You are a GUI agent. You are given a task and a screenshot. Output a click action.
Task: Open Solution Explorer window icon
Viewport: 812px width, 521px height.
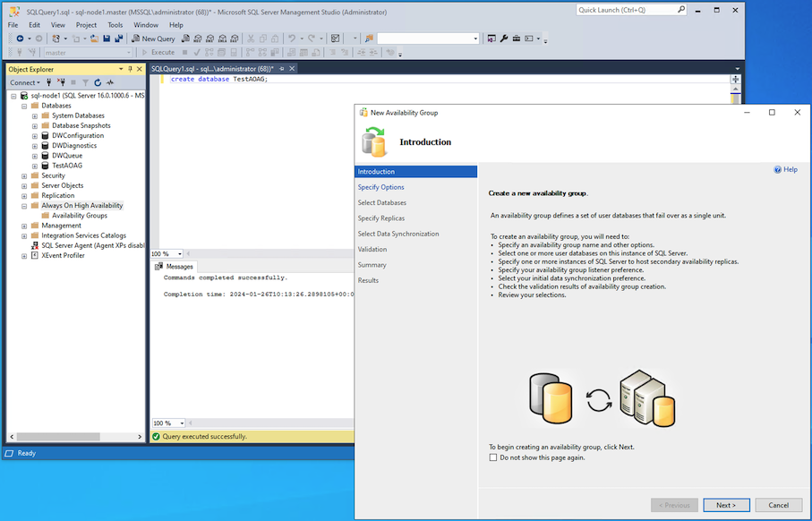[491, 38]
